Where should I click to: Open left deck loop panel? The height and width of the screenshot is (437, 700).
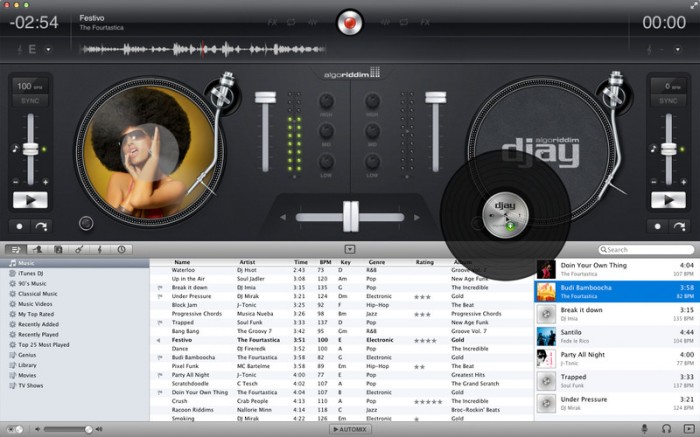292,22
